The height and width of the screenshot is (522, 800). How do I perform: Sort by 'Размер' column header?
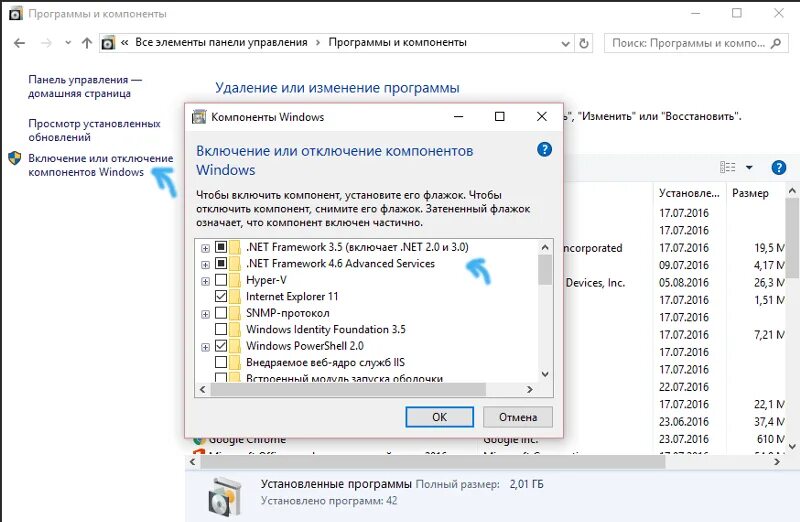tap(750, 193)
